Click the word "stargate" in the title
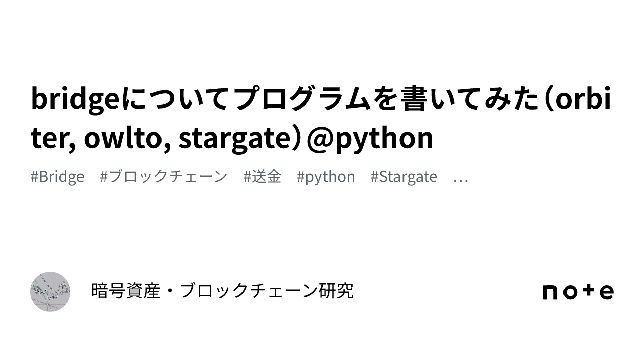The image size is (644, 337). click(x=235, y=138)
